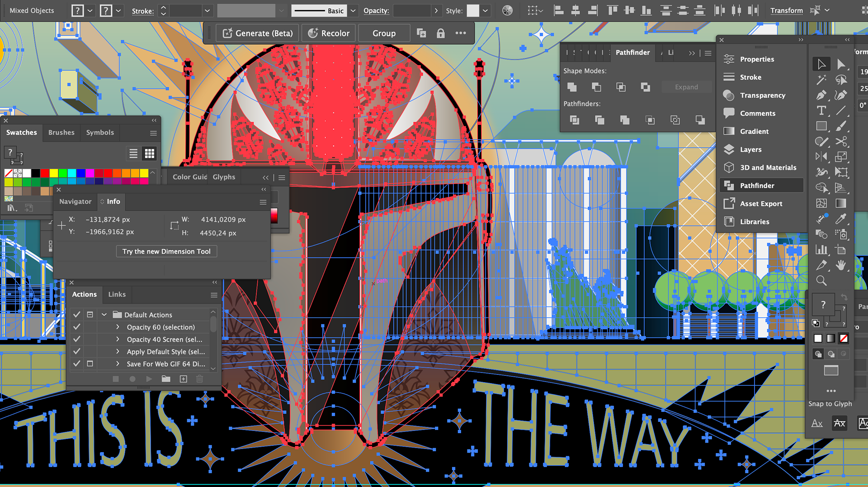The width and height of the screenshot is (868, 487).
Task: Select the Pen tool
Action: pos(821,95)
